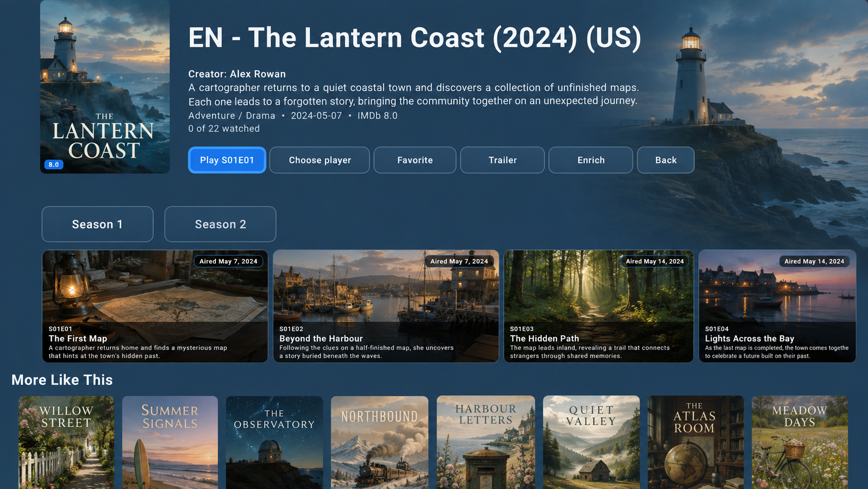Open The Observatory recommendation
Image resolution: width=868 pixels, height=489 pixels.
275,442
